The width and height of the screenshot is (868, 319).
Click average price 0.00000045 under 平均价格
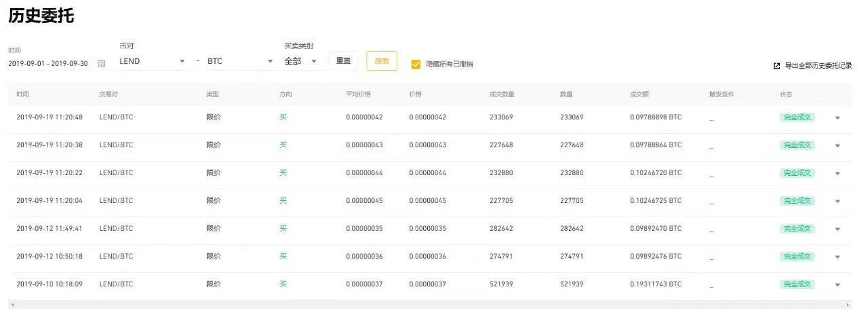pyautogui.click(x=364, y=201)
